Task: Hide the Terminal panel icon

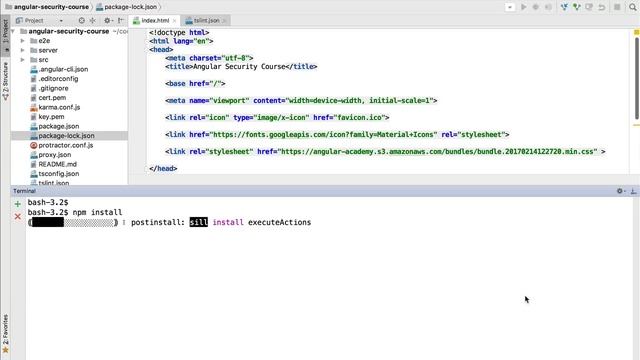Action: (x=633, y=191)
